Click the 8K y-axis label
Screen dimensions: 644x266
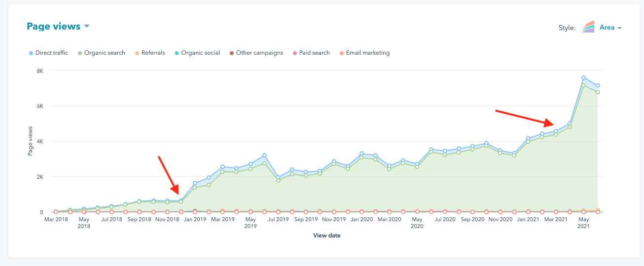tap(39, 71)
